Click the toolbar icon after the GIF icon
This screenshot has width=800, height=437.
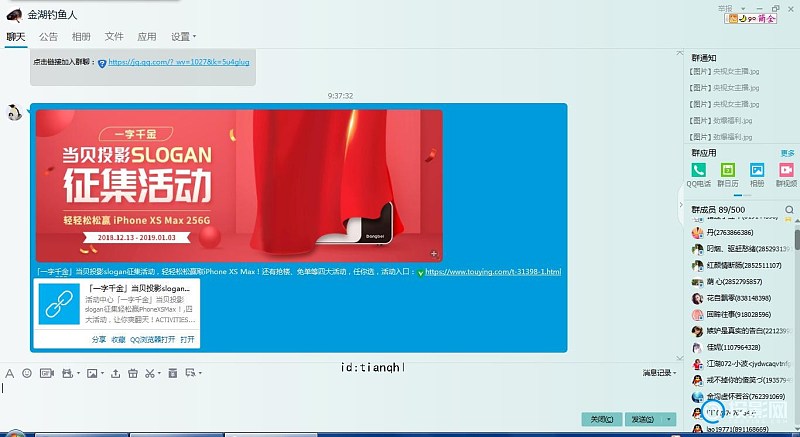coord(67,374)
